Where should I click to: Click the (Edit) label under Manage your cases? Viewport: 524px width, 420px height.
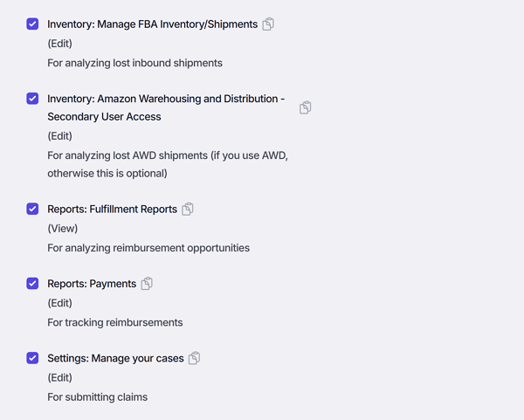(x=59, y=377)
